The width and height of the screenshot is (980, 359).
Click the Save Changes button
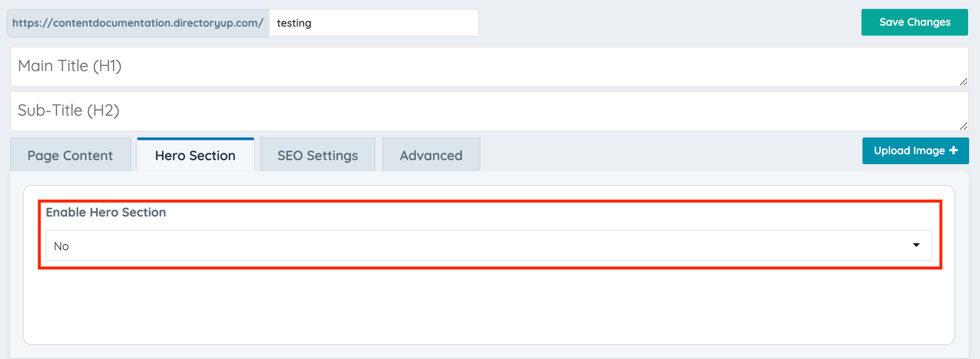pyautogui.click(x=914, y=22)
